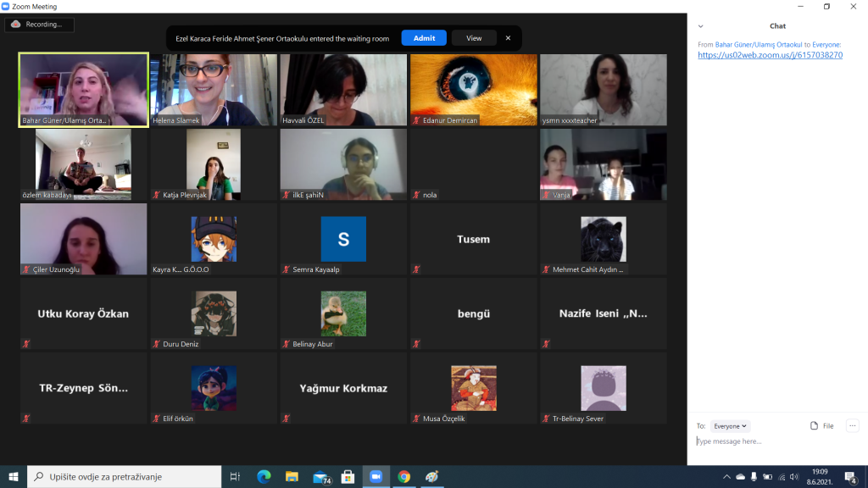Screen dimensions: 868x488
Task: Click muted microphone icon beside Musa Özçelik
Action: point(415,419)
